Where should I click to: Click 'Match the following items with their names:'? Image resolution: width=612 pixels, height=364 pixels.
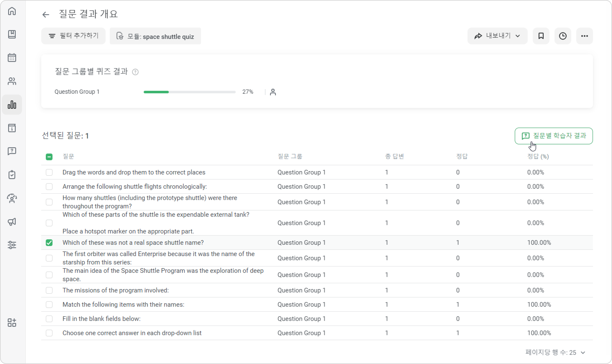point(123,305)
